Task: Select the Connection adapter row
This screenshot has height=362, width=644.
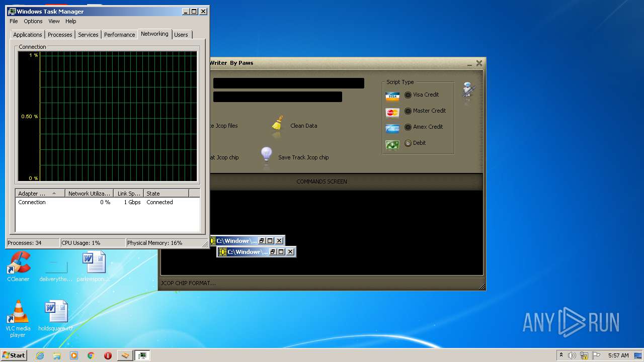Action: (x=108, y=202)
